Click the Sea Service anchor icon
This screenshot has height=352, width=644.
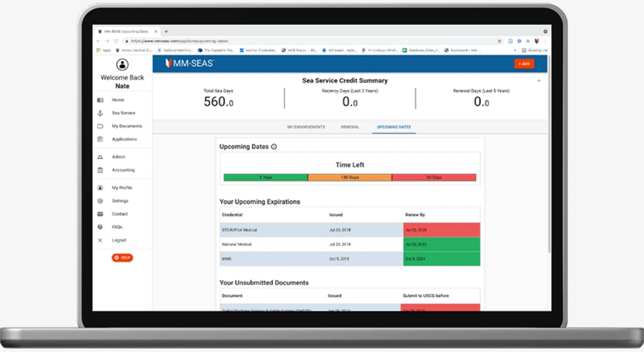pos(100,113)
